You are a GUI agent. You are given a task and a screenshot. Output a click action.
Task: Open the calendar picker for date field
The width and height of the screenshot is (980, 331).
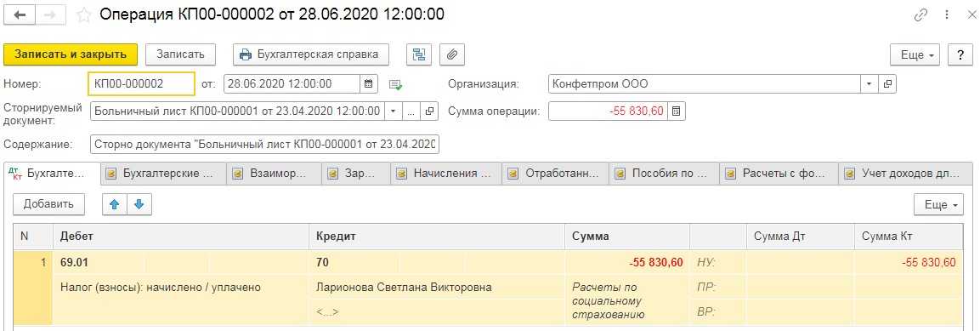tap(369, 83)
